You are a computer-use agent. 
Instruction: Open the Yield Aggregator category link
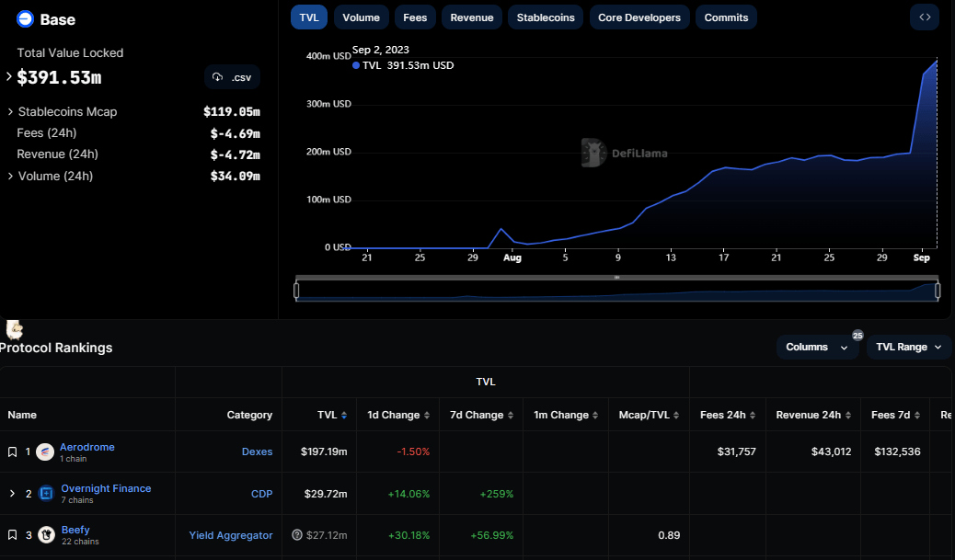pyautogui.click(x=231, y=535)
